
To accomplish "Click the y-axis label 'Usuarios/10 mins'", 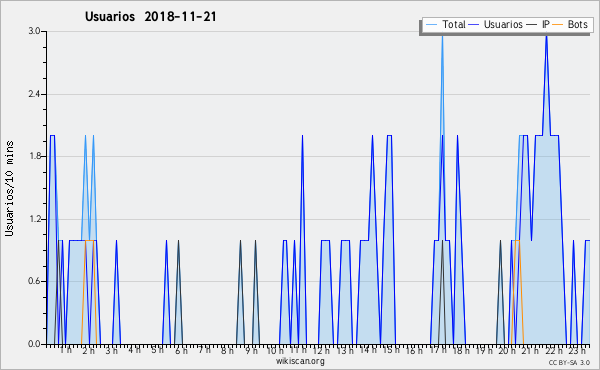I will (x=9, y=189).
